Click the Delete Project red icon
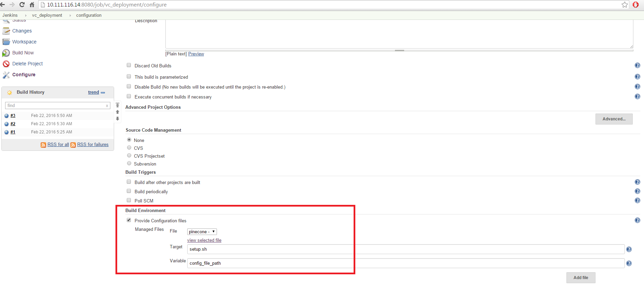644x289 pixels. point(6,64)
